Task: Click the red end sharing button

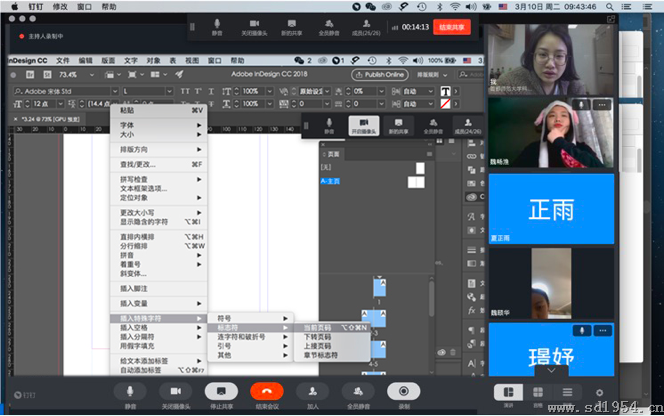Action: (x=451, y=27)
